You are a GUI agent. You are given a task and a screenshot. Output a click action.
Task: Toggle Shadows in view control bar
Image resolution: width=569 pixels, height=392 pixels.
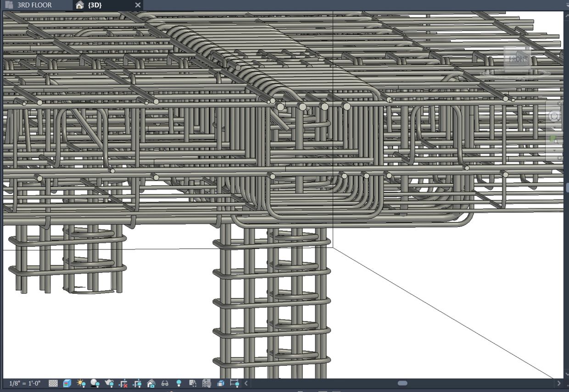click(95, 383)
